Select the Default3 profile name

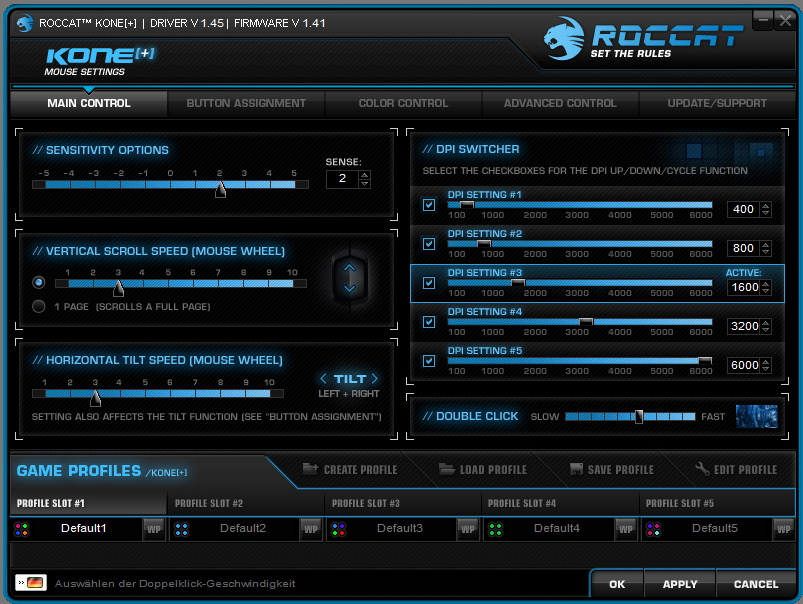[400, 528]
